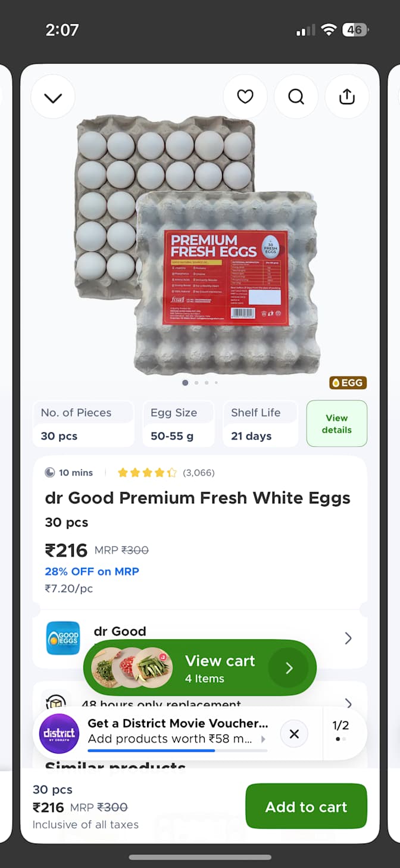The image size is (400, 868).
Task: Open View cart with 4 items
Action: 200,668
